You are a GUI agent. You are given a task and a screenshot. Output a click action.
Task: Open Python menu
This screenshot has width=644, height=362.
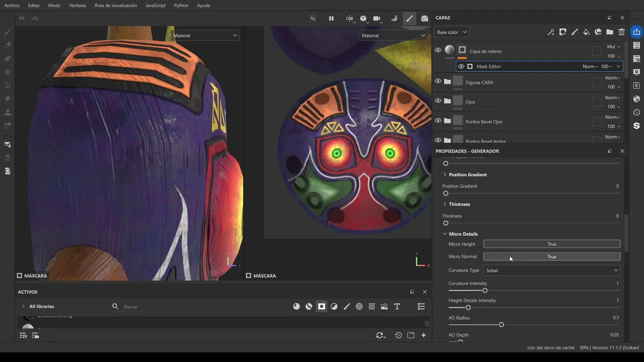(181, 6)
